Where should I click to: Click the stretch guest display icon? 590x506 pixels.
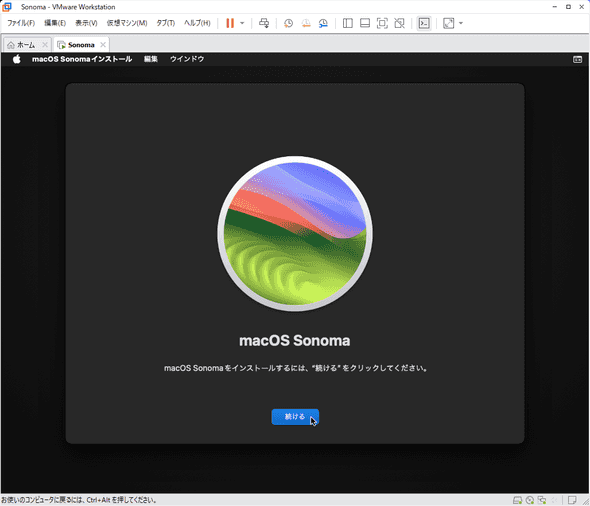click(449, 23)
